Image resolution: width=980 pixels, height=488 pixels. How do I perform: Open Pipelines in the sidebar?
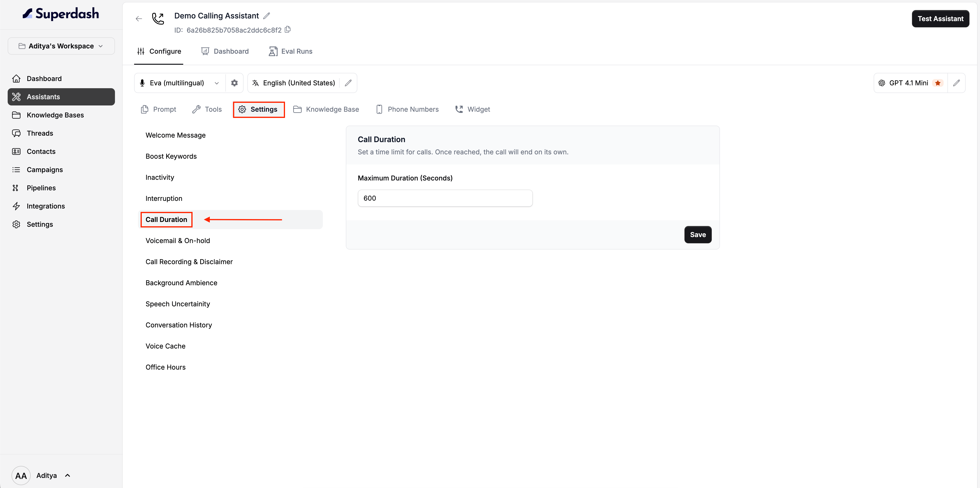(x=61, y=188)
